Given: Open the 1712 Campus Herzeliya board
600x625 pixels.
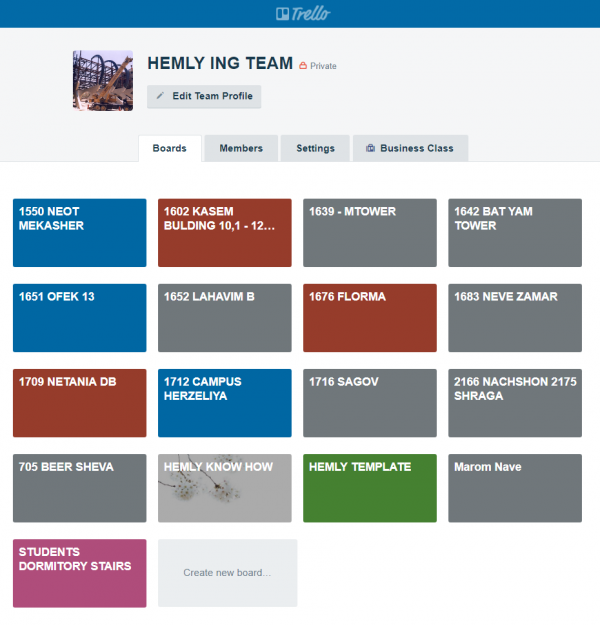Looking at the screenshot, I should point(225,403).
